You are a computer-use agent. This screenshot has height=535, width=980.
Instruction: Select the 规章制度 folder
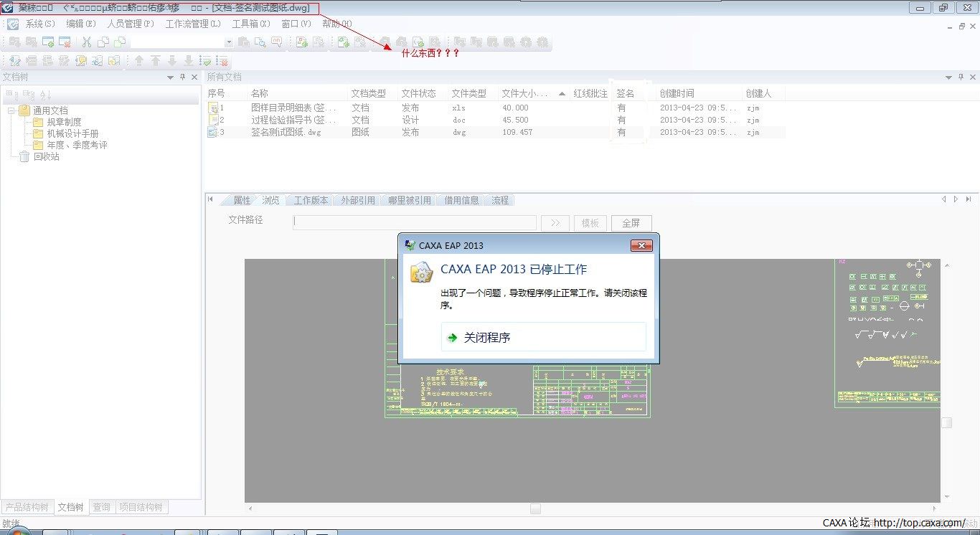(x=64, y=122)
